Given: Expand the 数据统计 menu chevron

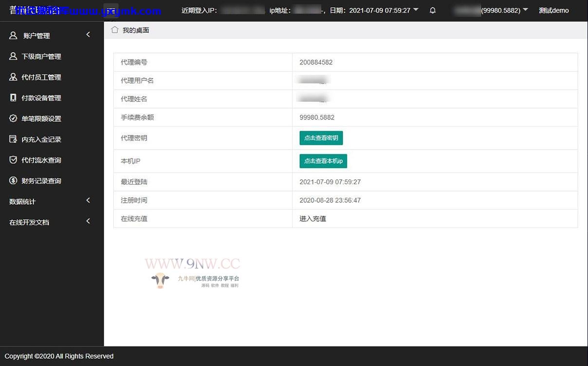Looking at the screenshot, I should tap(88, 200).
